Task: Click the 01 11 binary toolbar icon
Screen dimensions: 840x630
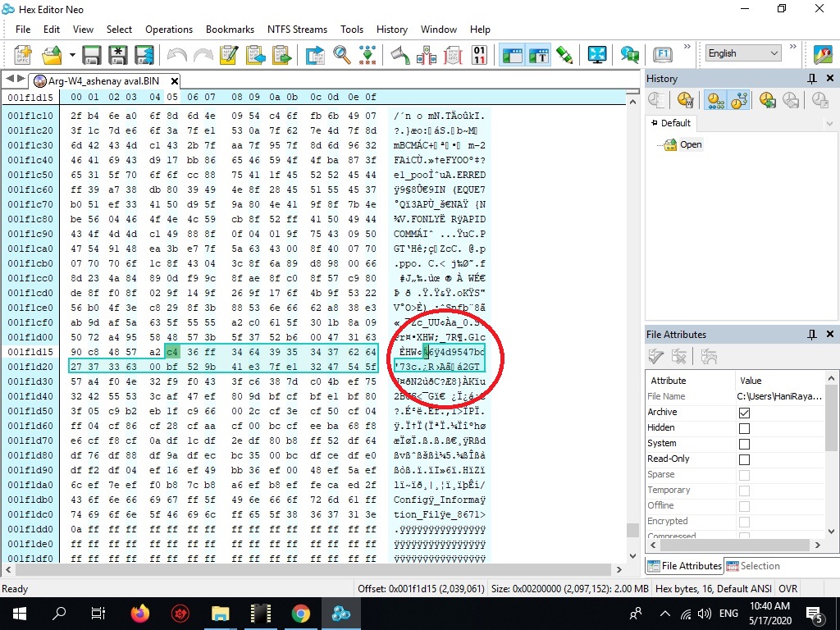Action: (x=479, y=55)
